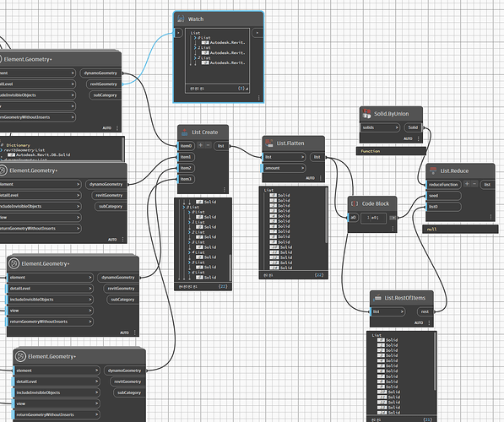Click the List.Flatten preview scrollbar

tap(327, 215)
